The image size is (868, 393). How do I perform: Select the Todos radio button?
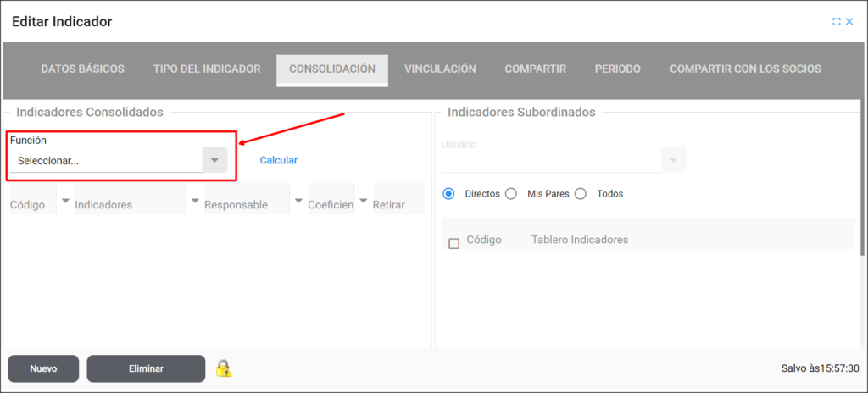point(580,194)
